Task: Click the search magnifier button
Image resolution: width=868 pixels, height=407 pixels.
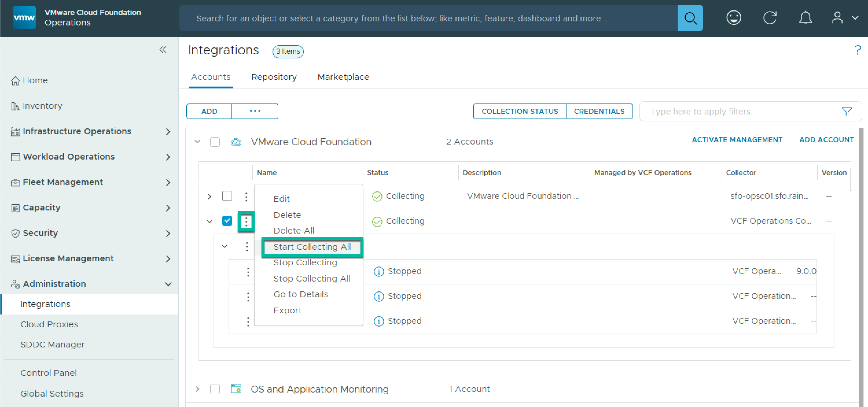Action: click(690, 18)
